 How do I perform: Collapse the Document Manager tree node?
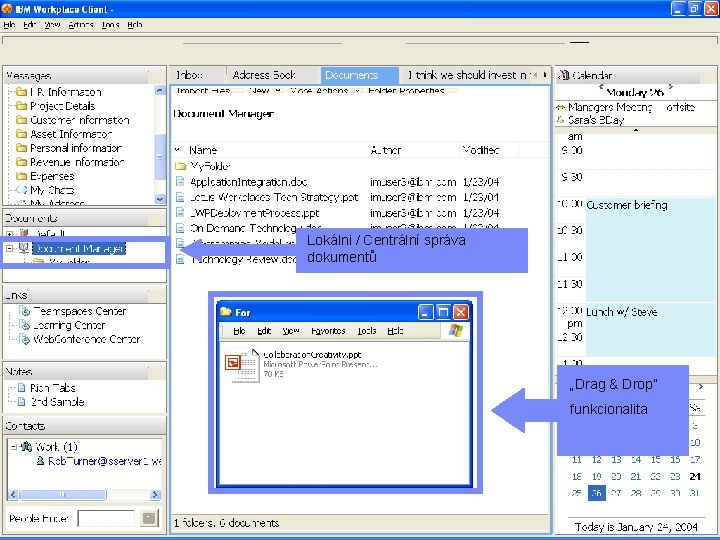click(10, 248)
